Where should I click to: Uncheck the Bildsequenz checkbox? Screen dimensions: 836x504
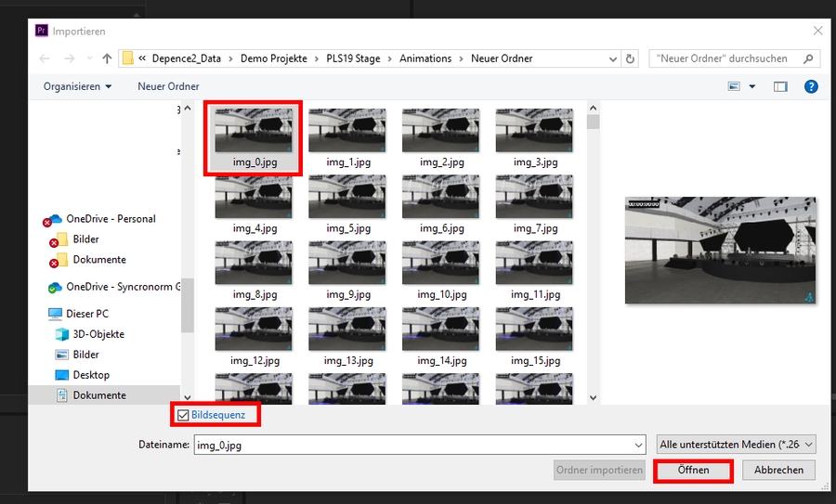pos(183,415)
